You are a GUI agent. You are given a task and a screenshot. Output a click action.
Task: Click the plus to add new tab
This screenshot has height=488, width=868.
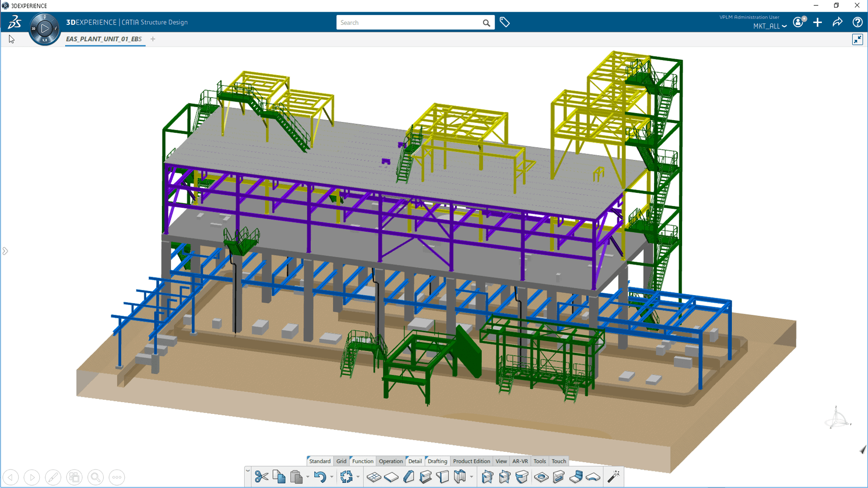pos(153,39)
